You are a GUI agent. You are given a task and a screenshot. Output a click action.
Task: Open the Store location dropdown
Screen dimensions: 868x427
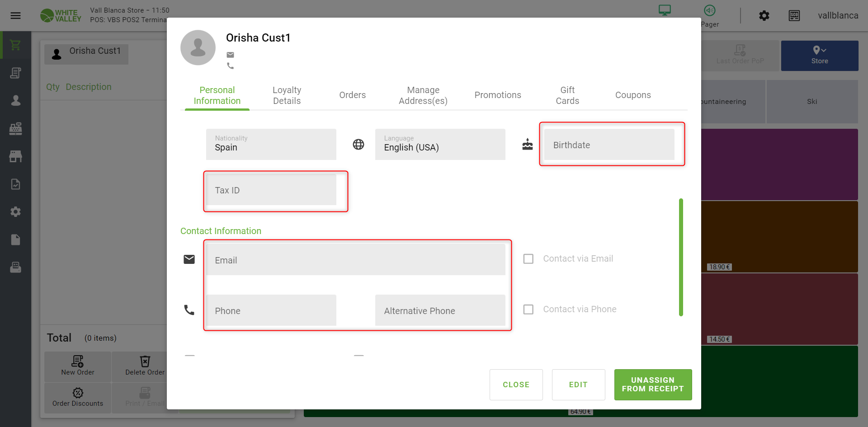pyautogui.click(x=819, y=55)
